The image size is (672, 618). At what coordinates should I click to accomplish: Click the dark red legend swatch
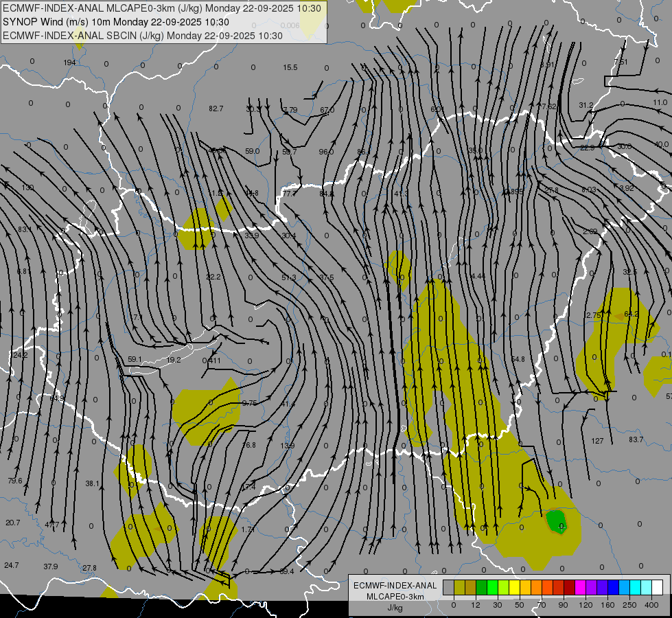pos(569,587)
